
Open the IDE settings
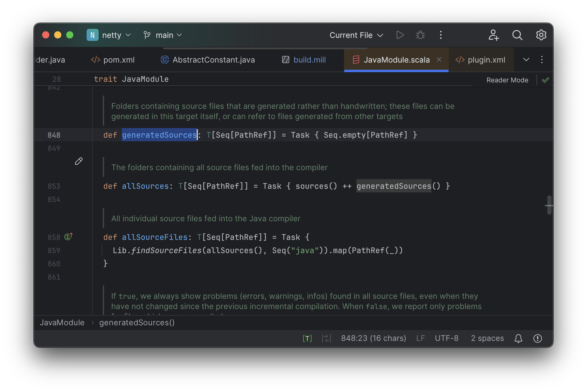pyautogui.click(x=541, y=35)
